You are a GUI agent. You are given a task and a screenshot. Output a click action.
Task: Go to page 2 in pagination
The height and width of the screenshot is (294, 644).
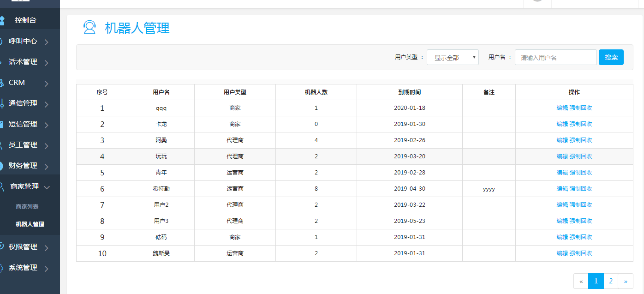pos(611,281)
